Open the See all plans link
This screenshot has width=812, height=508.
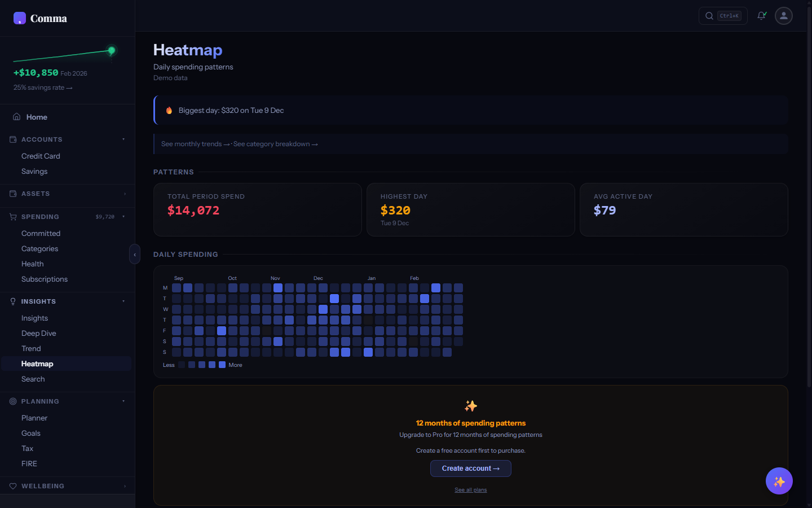pos(470,489)
